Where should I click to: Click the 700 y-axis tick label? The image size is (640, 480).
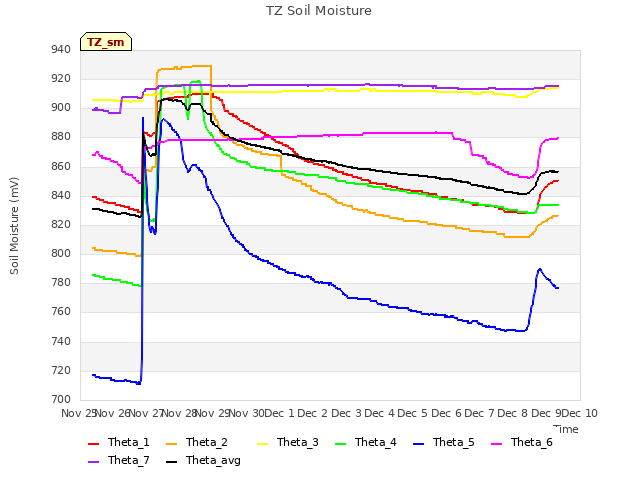[61, 400]
